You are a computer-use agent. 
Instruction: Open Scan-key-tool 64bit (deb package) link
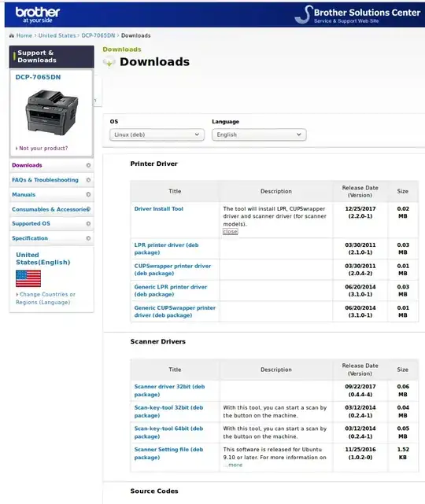[x=168, y=432]
